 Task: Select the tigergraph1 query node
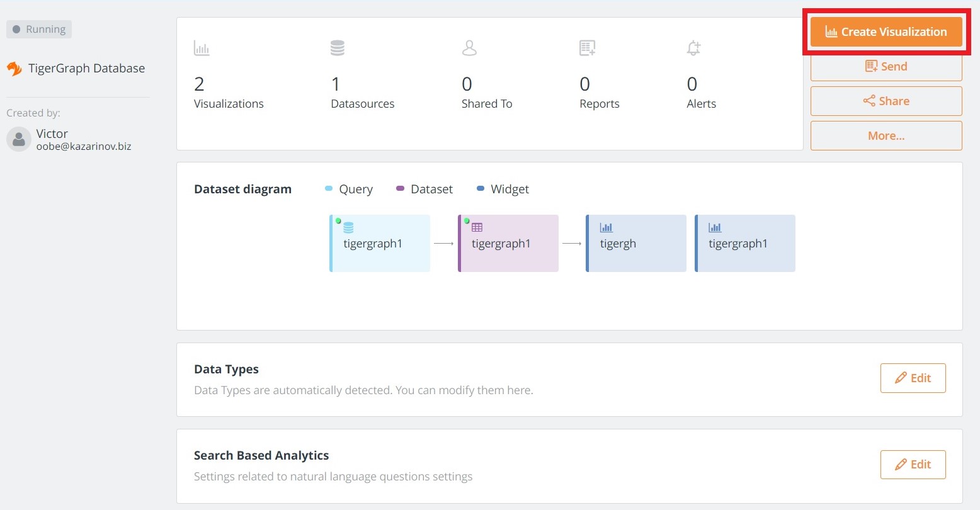coord(380,244)
